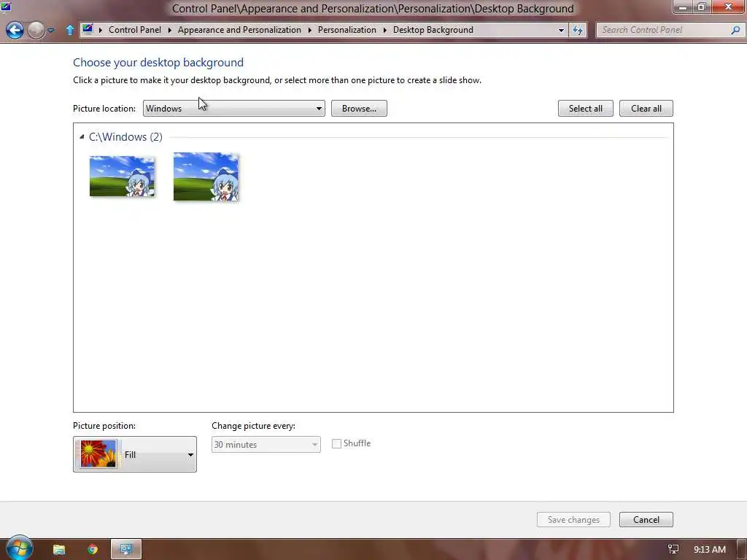The width and height of the screenshot is (747, 560).
Task: Toggle the Shuffle checkbox
Action: tap(336, 444)
